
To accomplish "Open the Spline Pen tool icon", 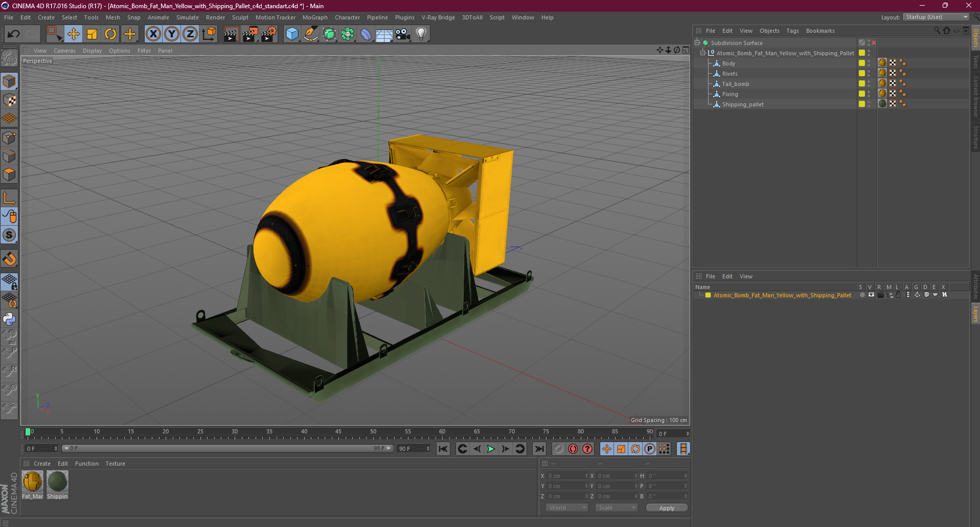I will tap(311, 34).
